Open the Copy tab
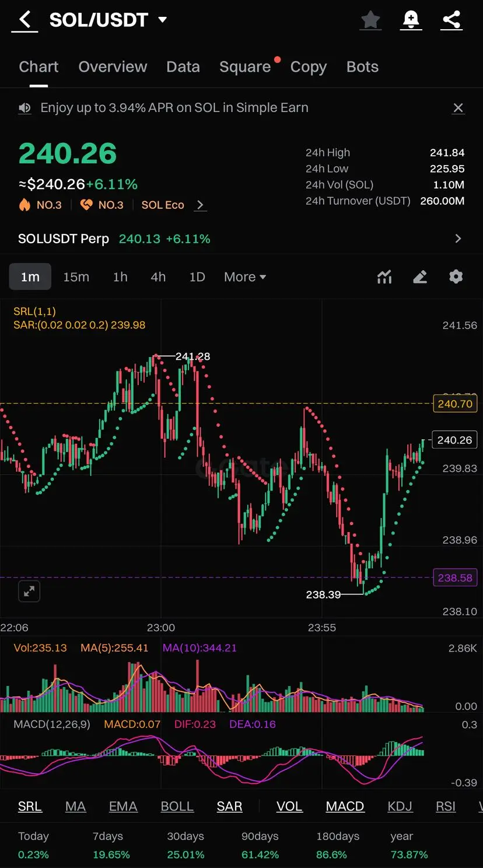 pos(309,67)
